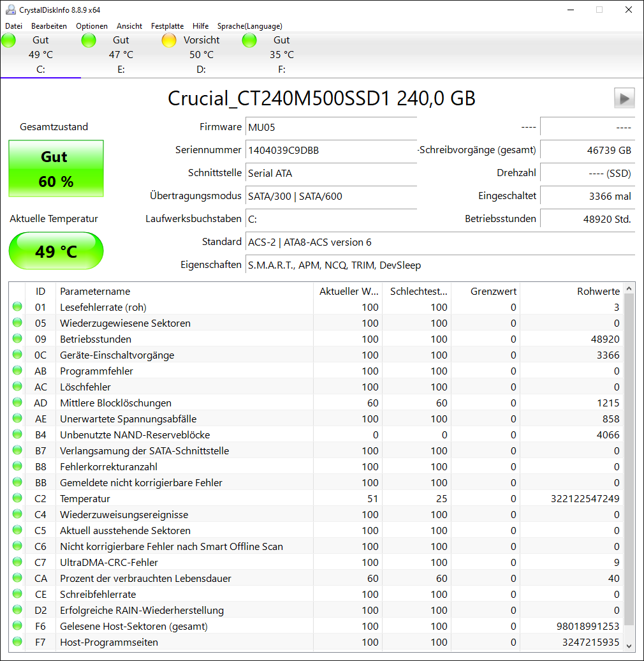644x661 pixels.
Task: Open the Festplatte menu
Action: tap(167, 26)
